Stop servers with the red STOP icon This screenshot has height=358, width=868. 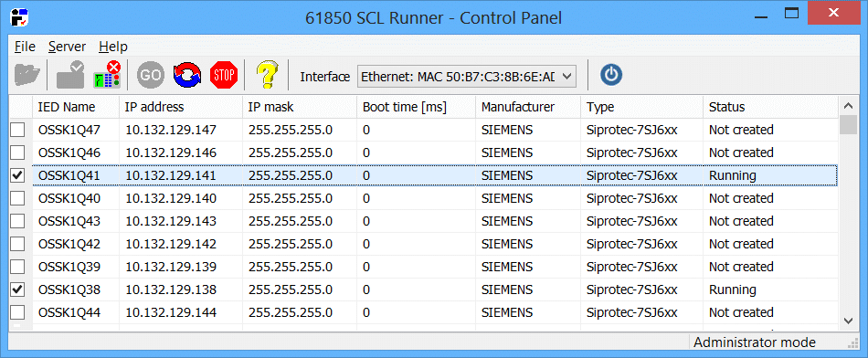click(x=224, y=75)
